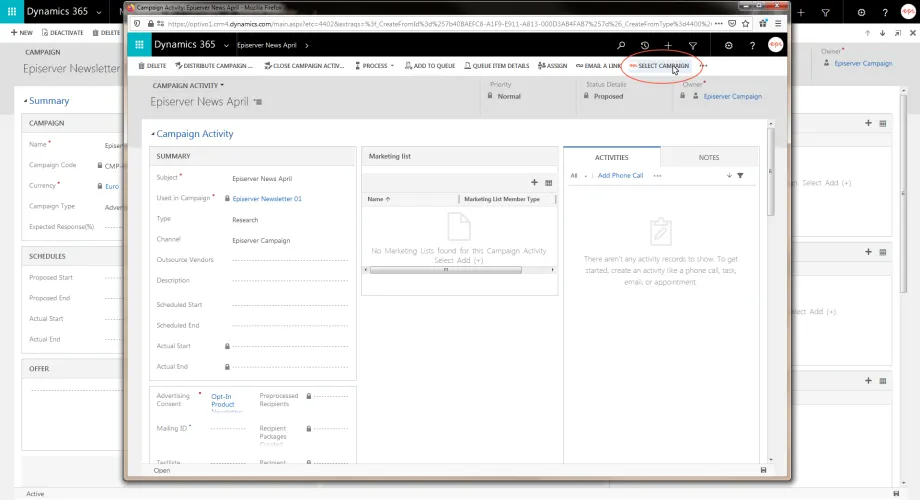Open advanced find funnel in popup header
Viewport: 920px width, 500px height.
click(693, 45)
